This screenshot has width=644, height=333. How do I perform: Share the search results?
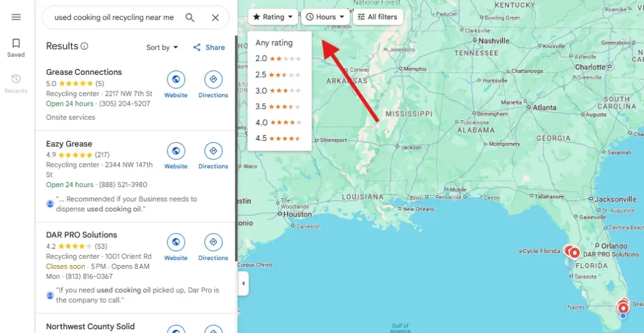click(209, 47)
